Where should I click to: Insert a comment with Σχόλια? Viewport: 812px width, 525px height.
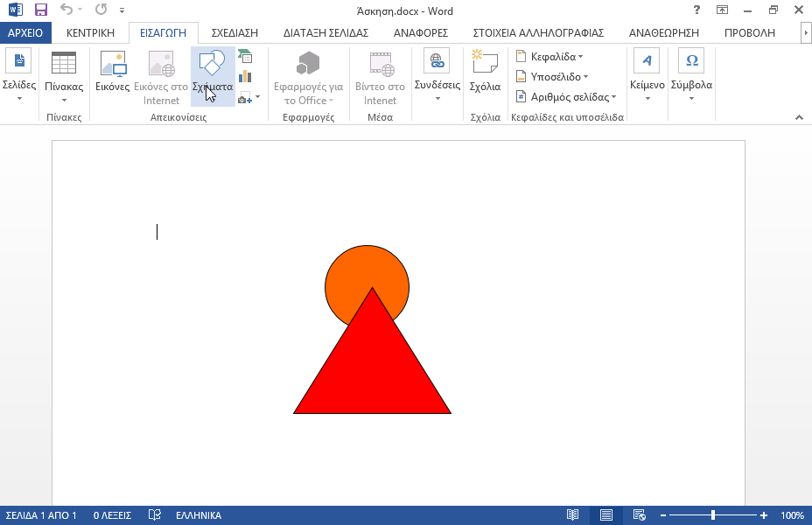(485, 72)
